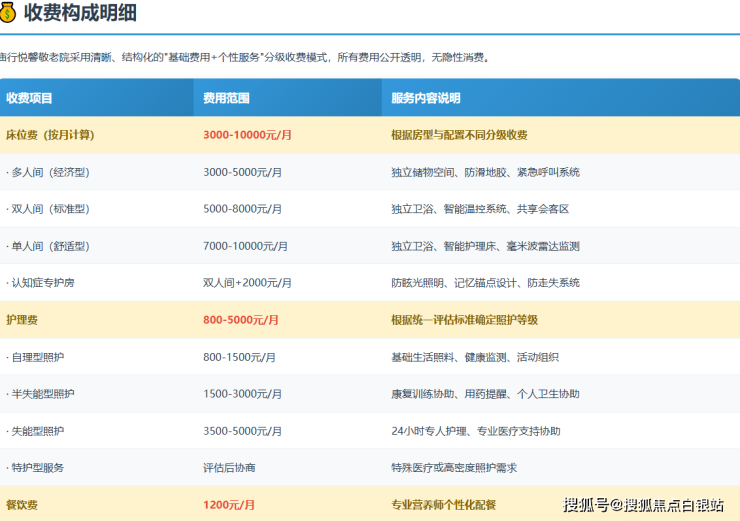Select the 费用范围 column header
The height and width of the screenshot is (521, 740).
click(226, 98)
